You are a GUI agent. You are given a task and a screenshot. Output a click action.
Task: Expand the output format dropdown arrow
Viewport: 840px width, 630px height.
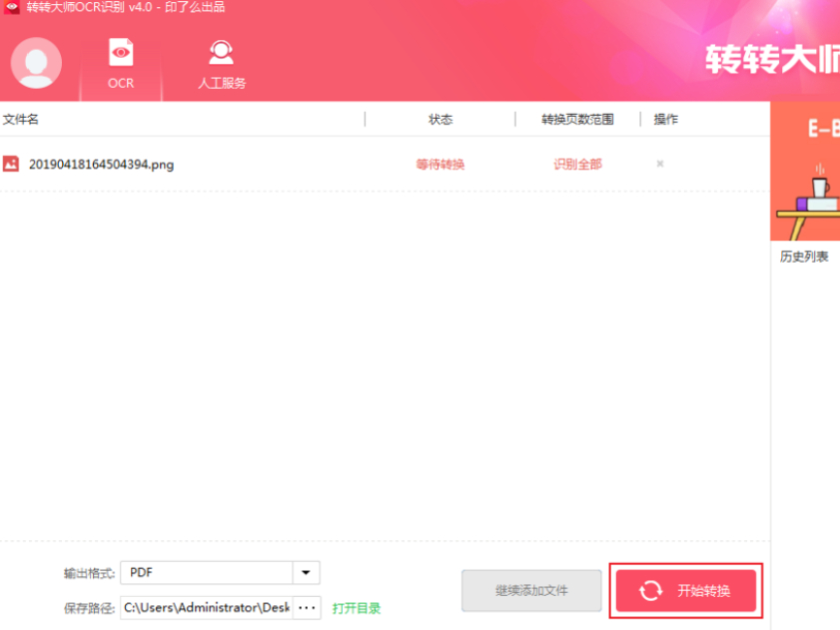[x=306, y=573]
